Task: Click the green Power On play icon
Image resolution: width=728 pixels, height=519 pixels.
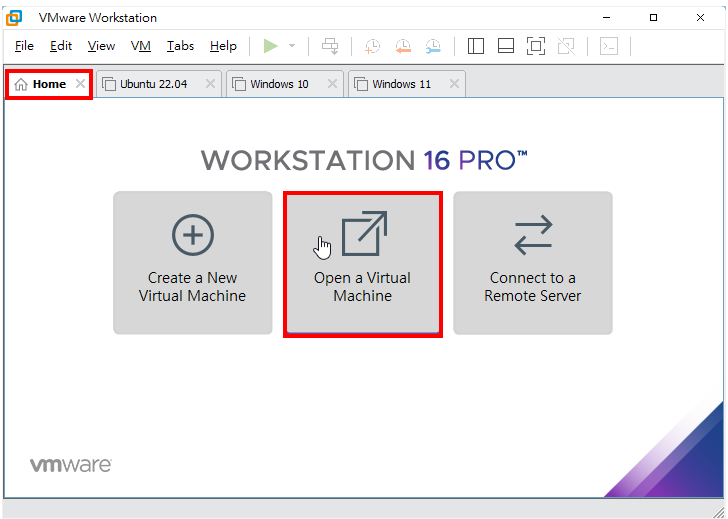Action: coord(271,46)
